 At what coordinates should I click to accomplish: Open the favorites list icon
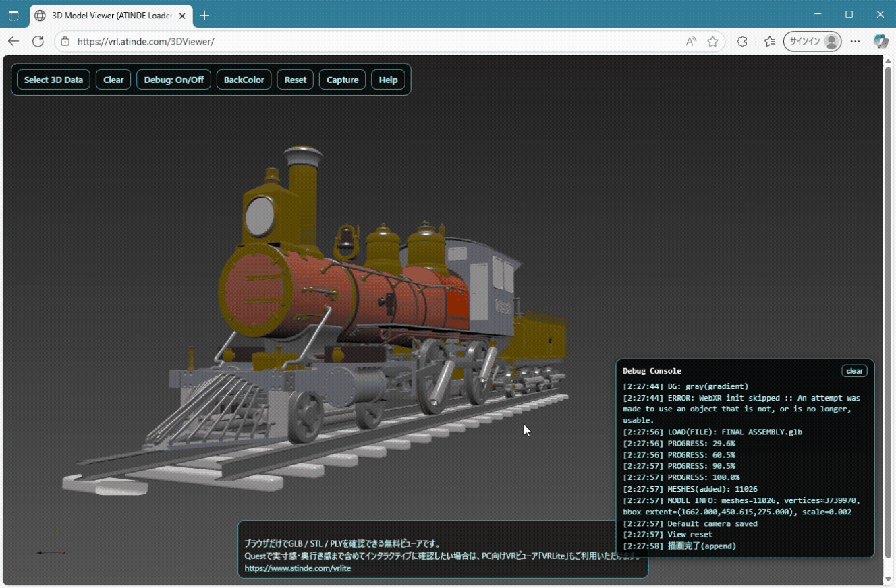tap(770, 41)
